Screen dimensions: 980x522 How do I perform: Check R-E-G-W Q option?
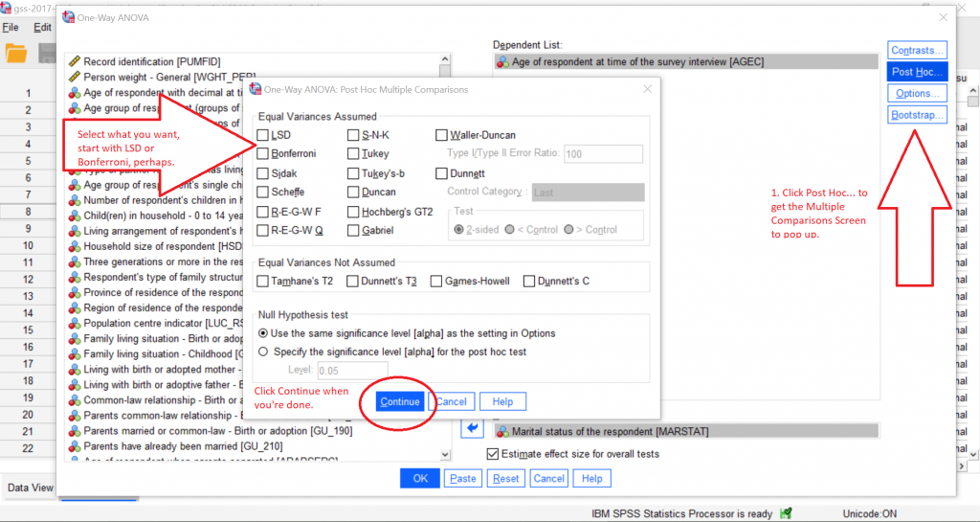click(x=262, y=230)
